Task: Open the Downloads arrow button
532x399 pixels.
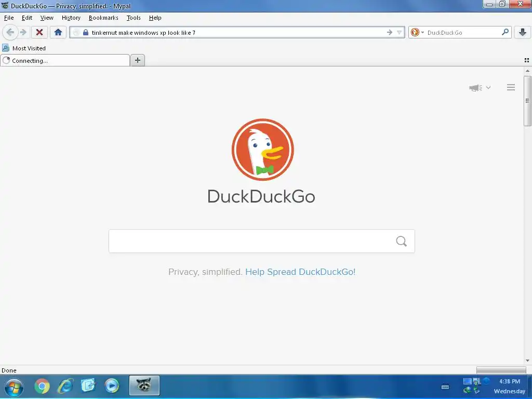Action: coord(523,33)
